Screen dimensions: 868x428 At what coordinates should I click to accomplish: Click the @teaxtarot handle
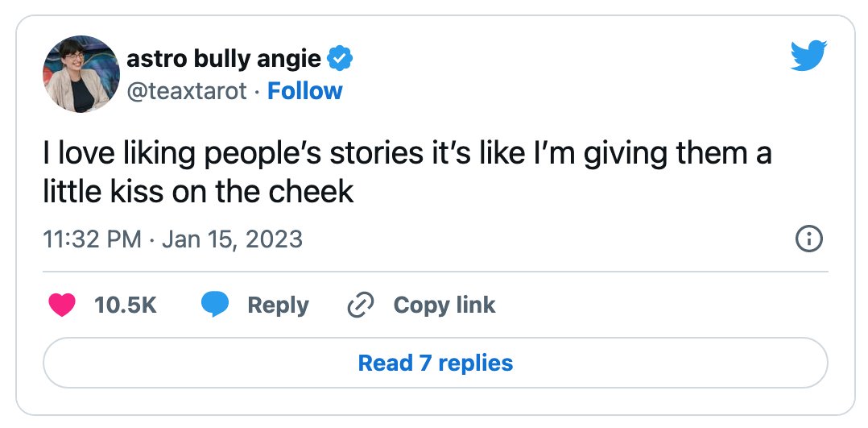point(187,91)
